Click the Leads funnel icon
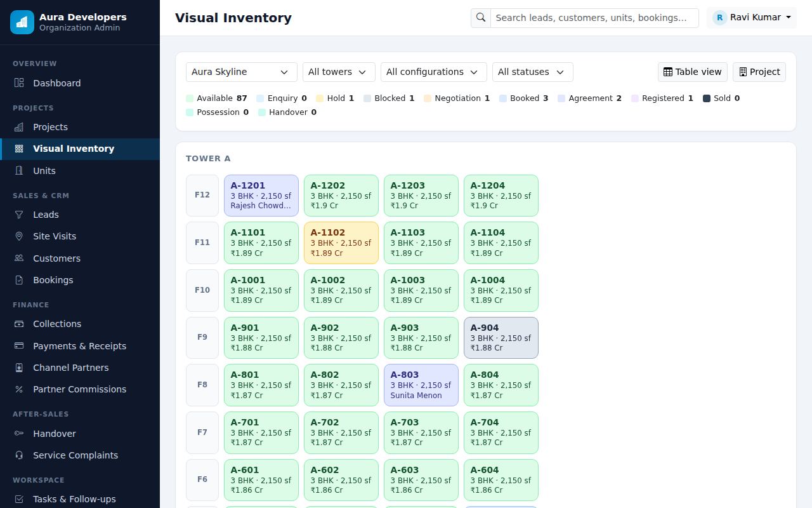812x508 pixels. [19, 215]
